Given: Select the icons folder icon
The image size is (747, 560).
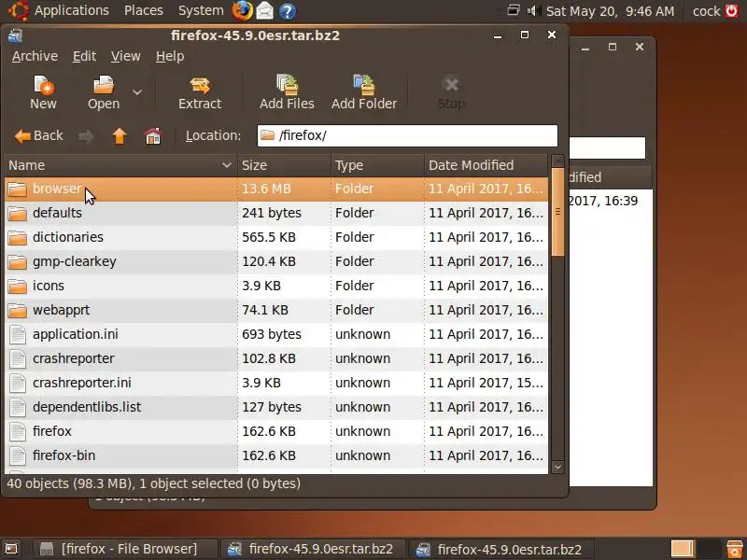Looking at the screenshot, I should coord(18,287).
